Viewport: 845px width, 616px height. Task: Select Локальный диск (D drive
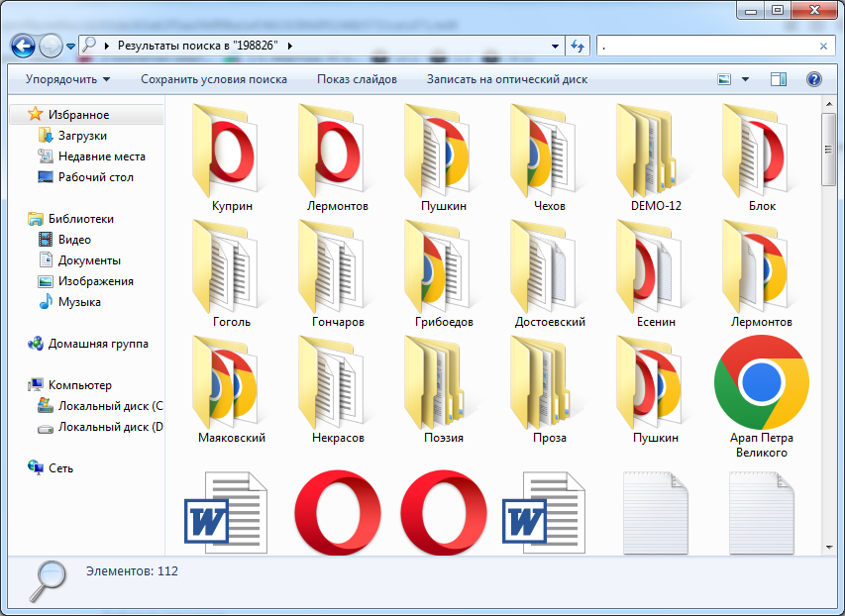coord(100,427)
